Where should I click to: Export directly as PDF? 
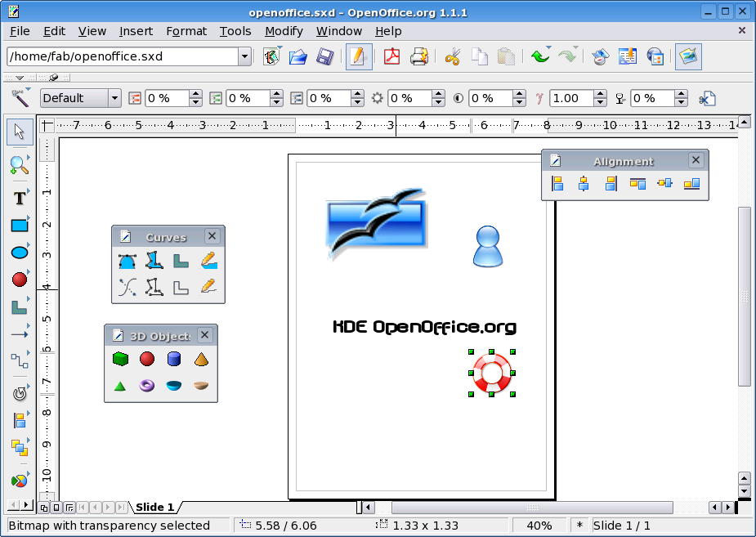click(392, 57)
